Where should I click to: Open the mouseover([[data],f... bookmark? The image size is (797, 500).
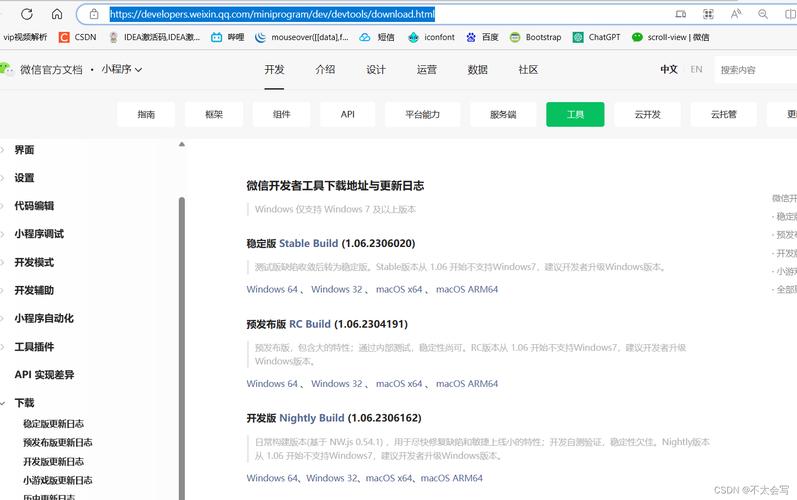click(x=302, y=37)
